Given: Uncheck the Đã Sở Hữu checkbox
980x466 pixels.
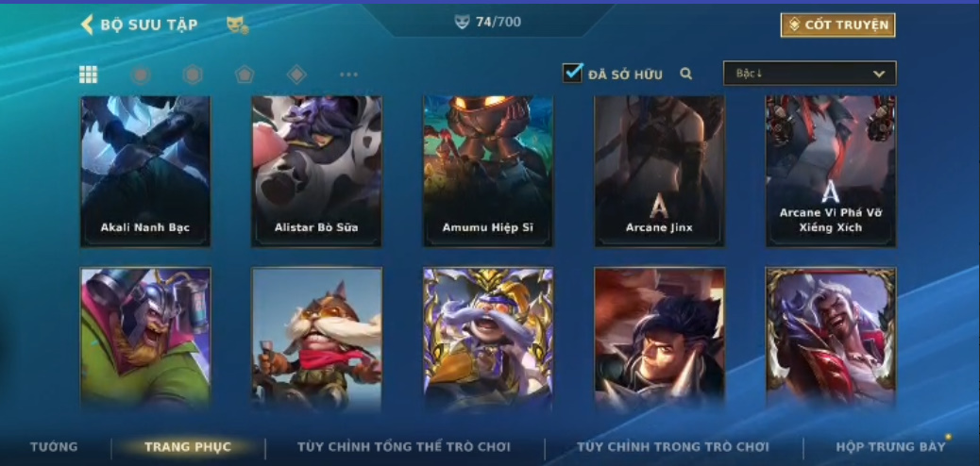Looking at the screenshot, I should 572,73.
